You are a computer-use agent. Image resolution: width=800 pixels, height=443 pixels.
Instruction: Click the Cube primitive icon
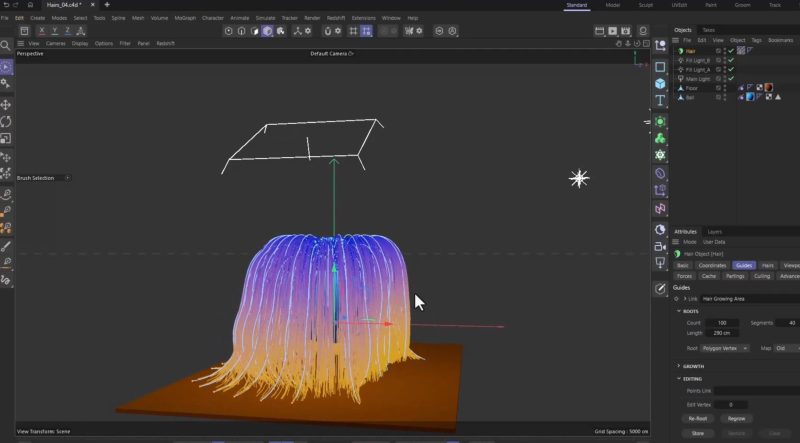click(660, 84)
